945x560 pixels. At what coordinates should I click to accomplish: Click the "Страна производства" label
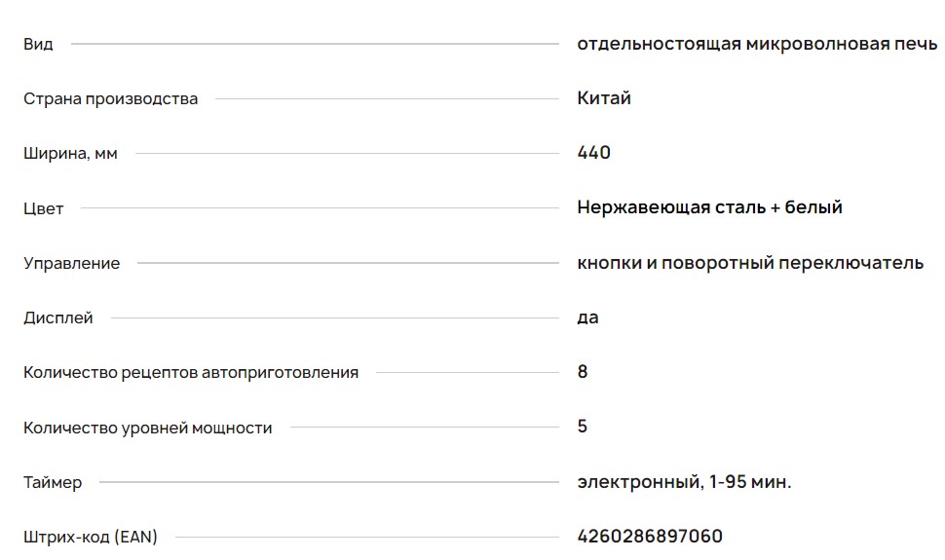point(110,98)
